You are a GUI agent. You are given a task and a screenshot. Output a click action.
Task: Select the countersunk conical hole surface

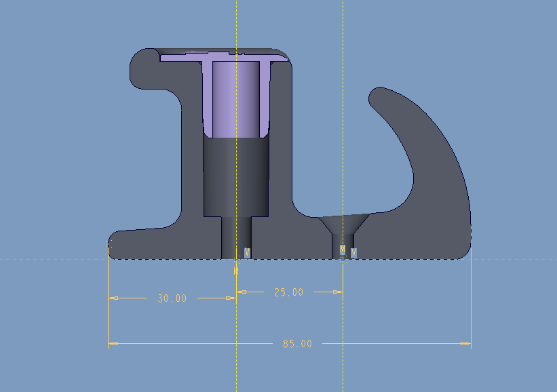pos(344,223)
